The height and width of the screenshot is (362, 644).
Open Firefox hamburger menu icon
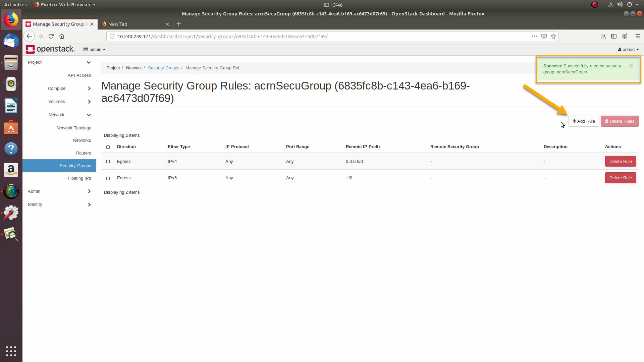(x=638, y=36)
